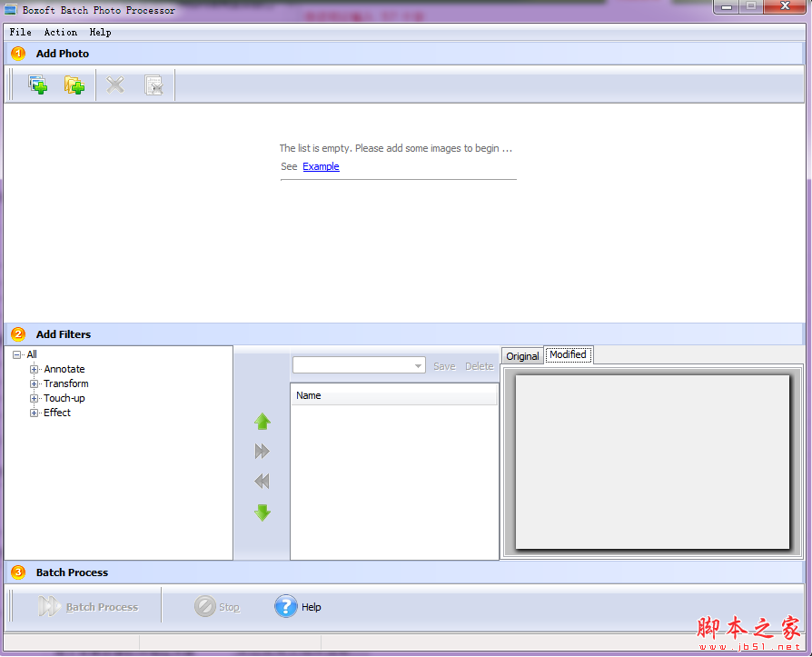Click the Stop icon button
Image resolution: width=812 pixels, height=657 pixels.
click(x=205, y=606)
